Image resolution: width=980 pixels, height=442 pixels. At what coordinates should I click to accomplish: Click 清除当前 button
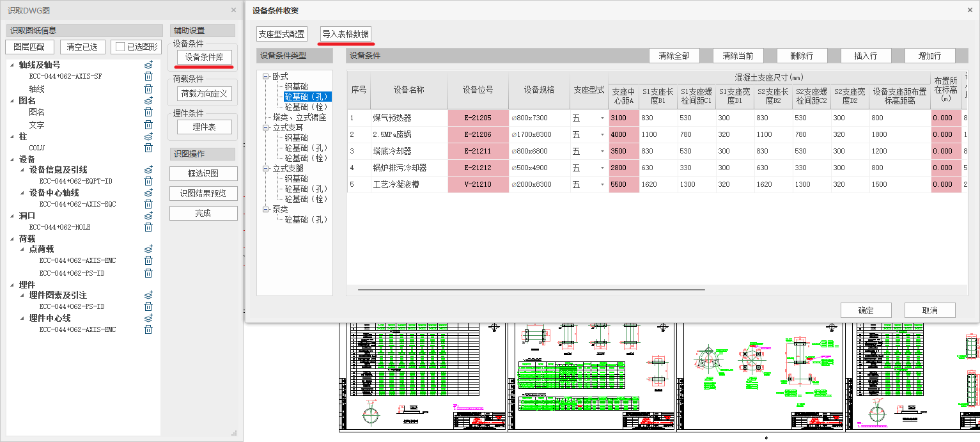pyautogui.click(x=738, y=56)
